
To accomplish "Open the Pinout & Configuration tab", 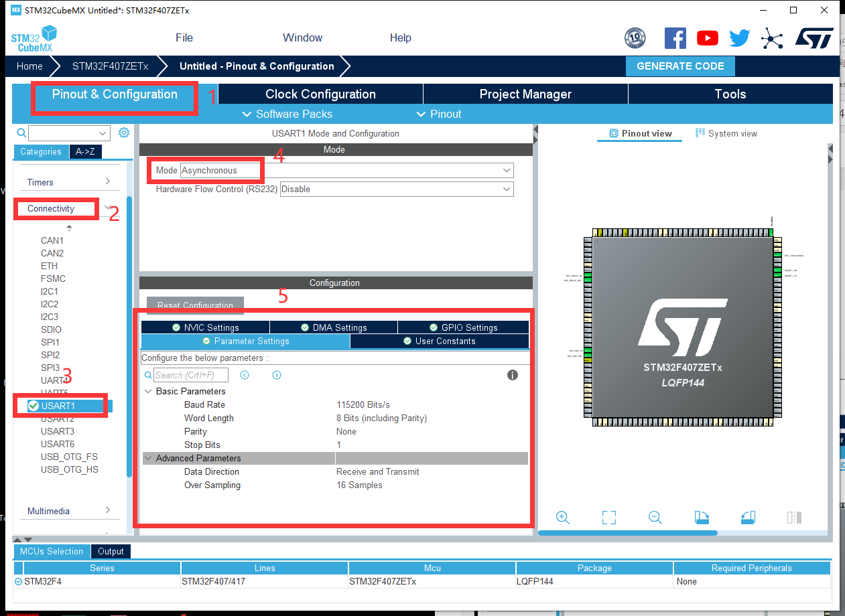I will 115,94.
